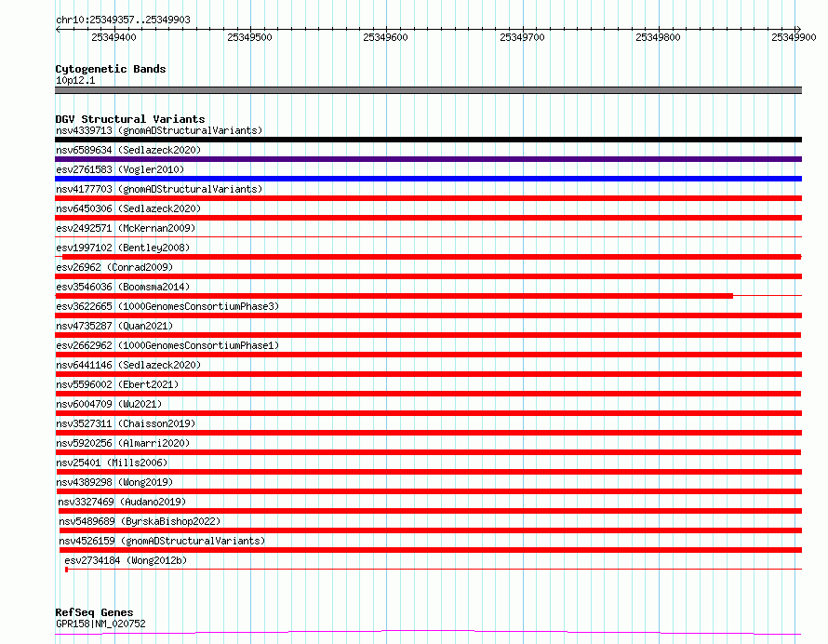The width and height of the screenshot is (828, 644).
Task: Select variant nsv4735287 (Quan2021) label
Action: coord(114,326)
